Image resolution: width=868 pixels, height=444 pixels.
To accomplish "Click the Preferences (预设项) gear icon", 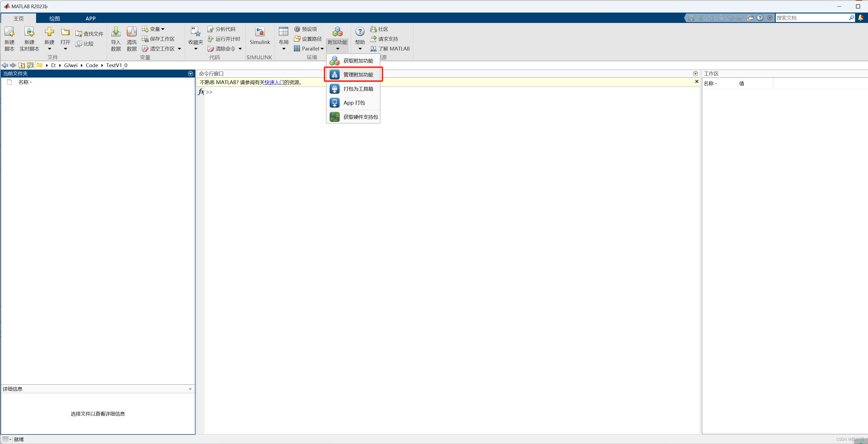I will click(x=297, y=29).
